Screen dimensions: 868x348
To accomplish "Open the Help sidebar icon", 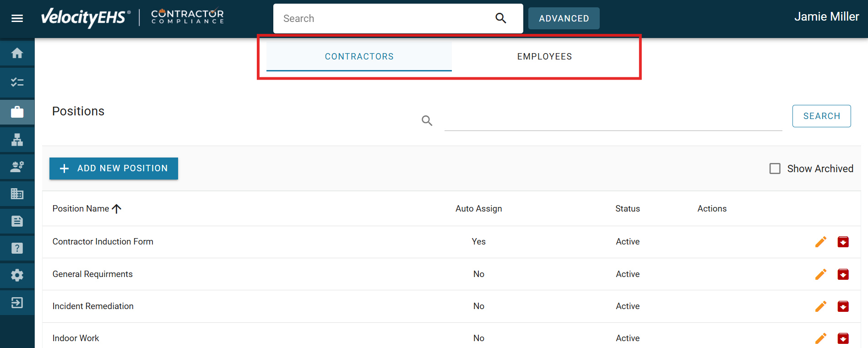I will pyautogui.click(x=17, y=248).
